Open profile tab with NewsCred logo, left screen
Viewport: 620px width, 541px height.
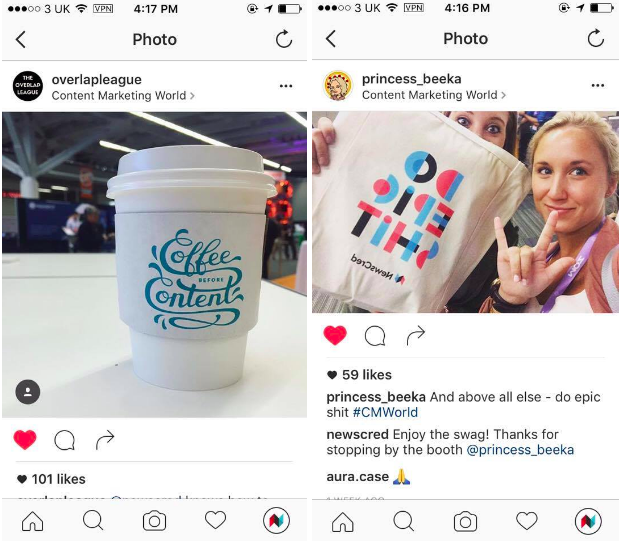tap(276, 521)
